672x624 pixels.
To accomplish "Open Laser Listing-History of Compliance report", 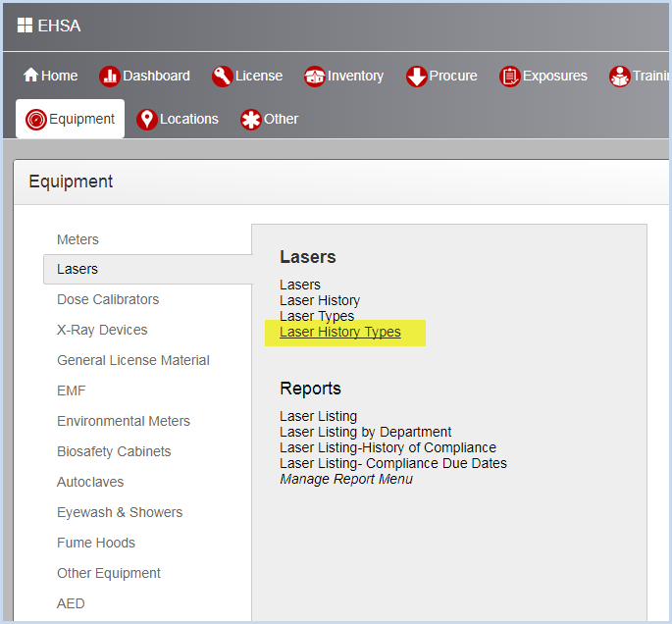I will (388, 447).
